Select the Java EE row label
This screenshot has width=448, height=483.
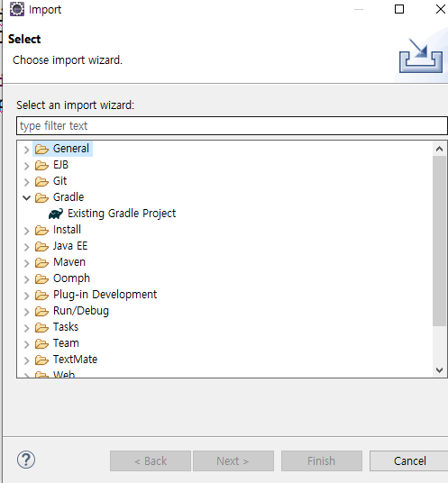70,246
